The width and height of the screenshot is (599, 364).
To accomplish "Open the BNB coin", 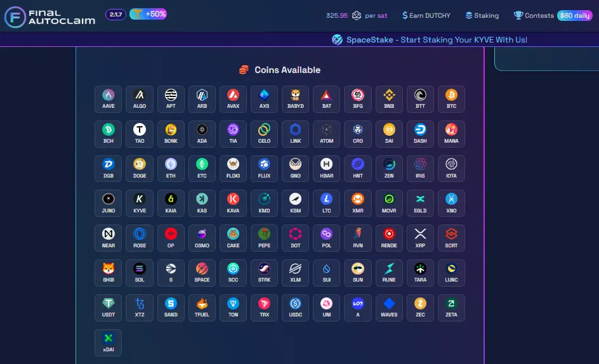I will [x=389, y=100].
